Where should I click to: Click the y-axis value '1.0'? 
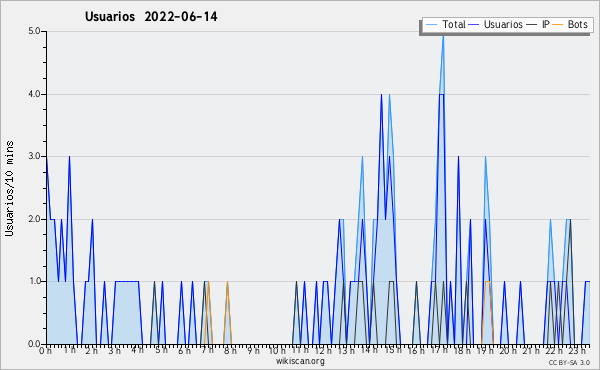[x=34, y=281]
